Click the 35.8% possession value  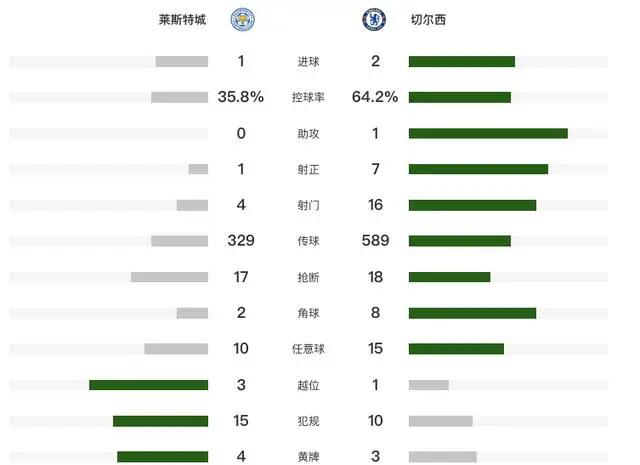[x=241, y=97]
